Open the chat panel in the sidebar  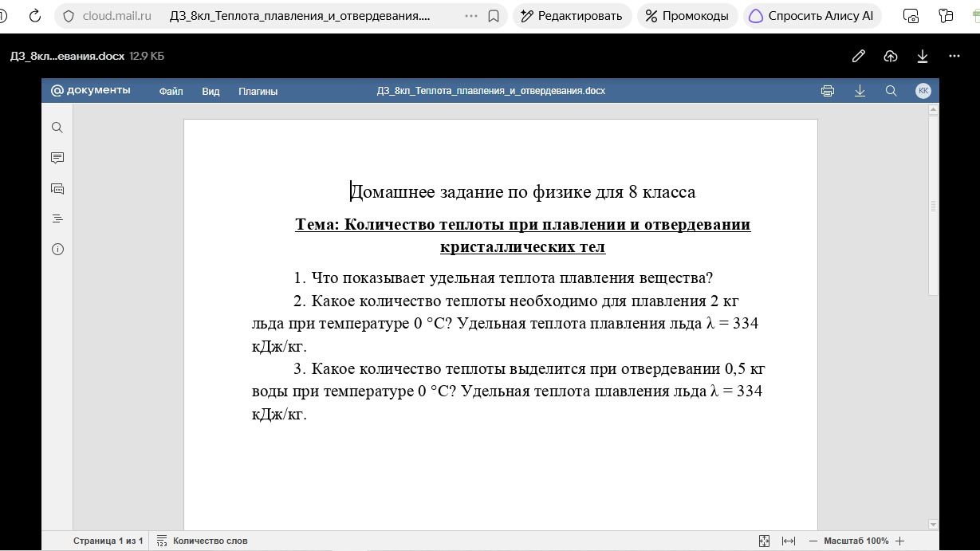pos(57,189)
